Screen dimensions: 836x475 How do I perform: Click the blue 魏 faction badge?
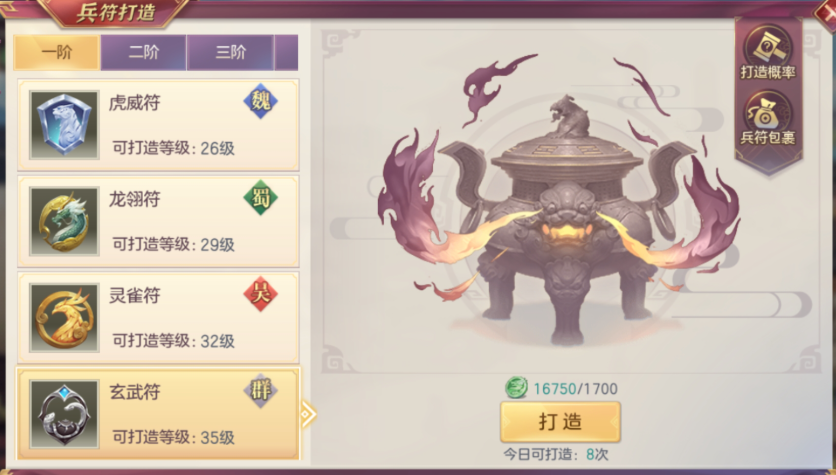tap(261, 101)
